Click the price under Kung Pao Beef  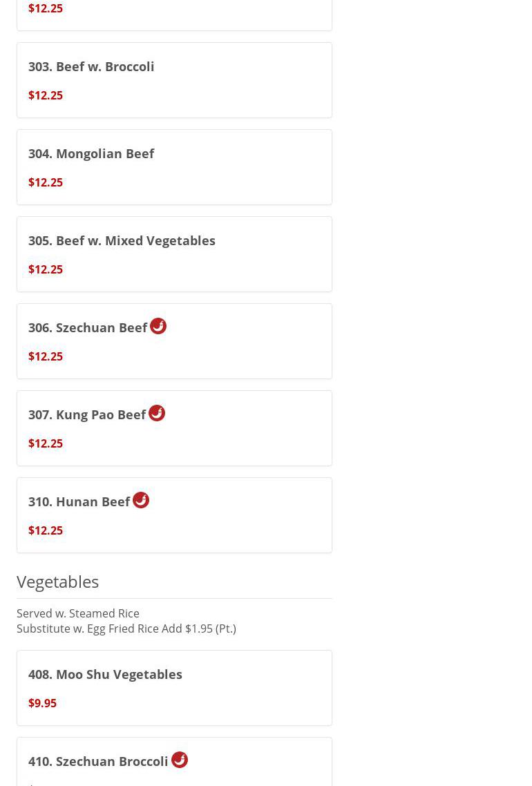(x=46, y=443)
